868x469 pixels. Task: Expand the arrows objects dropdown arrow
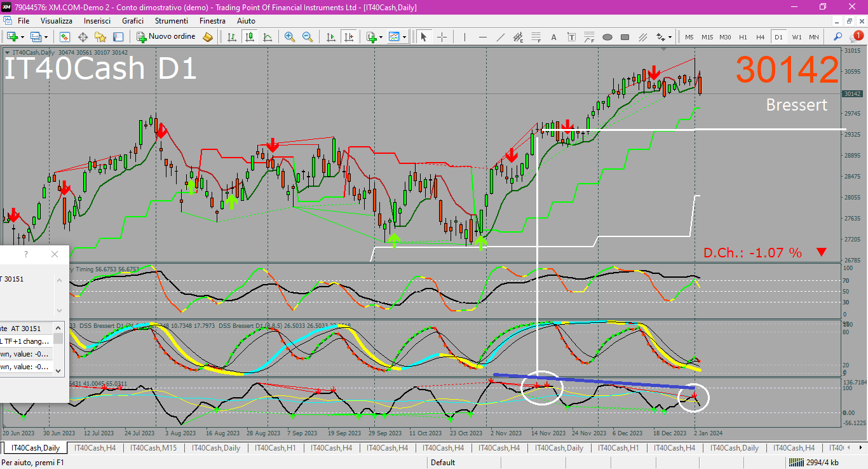[670, 37]
